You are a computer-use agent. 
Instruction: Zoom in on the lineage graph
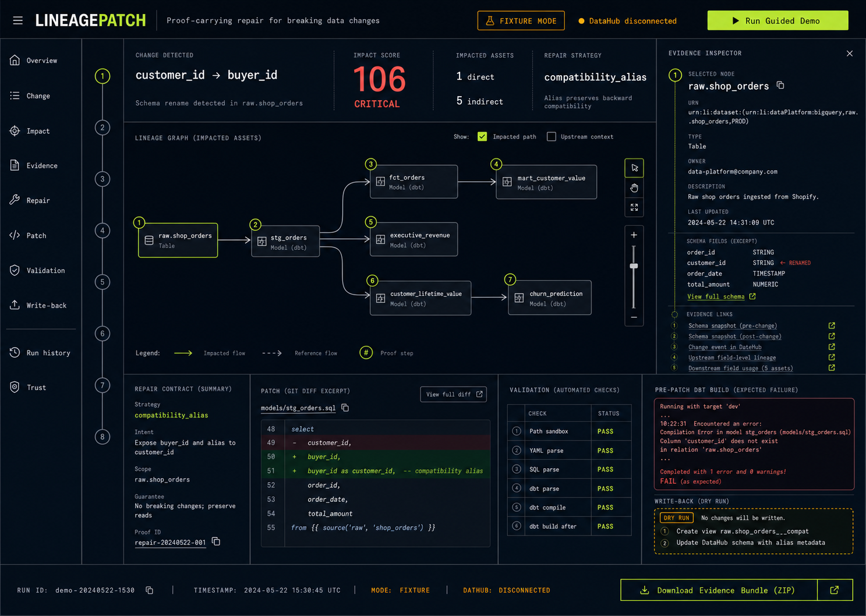[634, 235]
